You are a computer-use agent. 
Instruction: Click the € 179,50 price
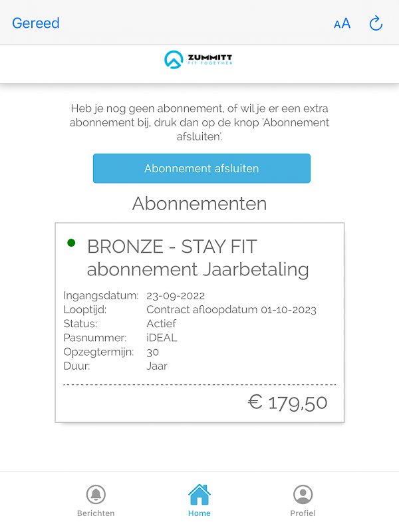click(x=287, y=402)
